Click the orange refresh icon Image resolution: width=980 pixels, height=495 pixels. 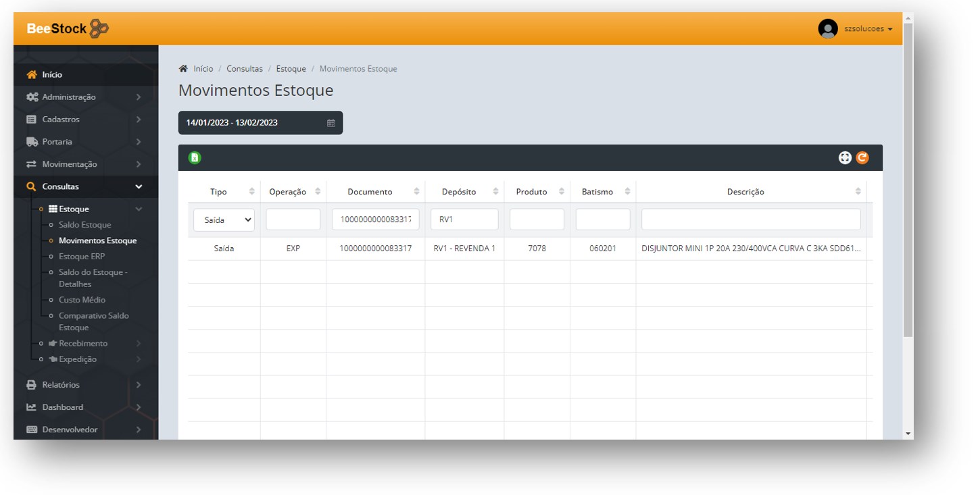click(x=862, y=158)
